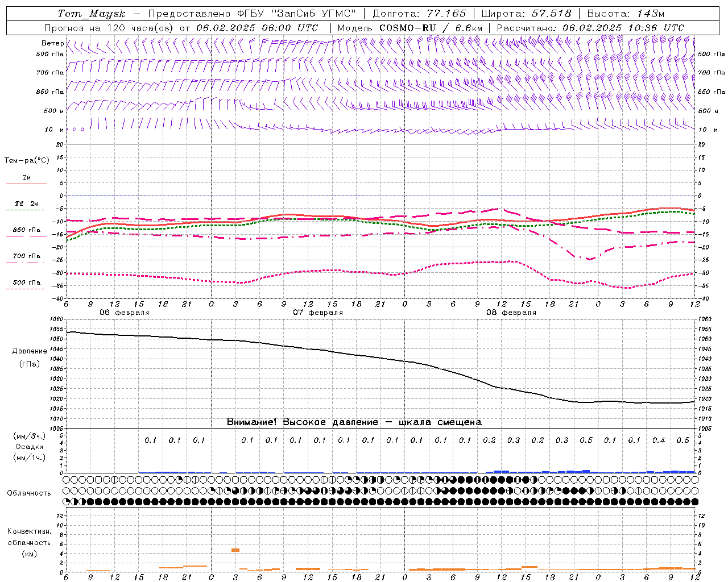728x582 pixels.
Task: Click 'Предоставлено ФГБУ "ЗапСиб УГМС"' provider text
Action: click(x=252, y=14)
